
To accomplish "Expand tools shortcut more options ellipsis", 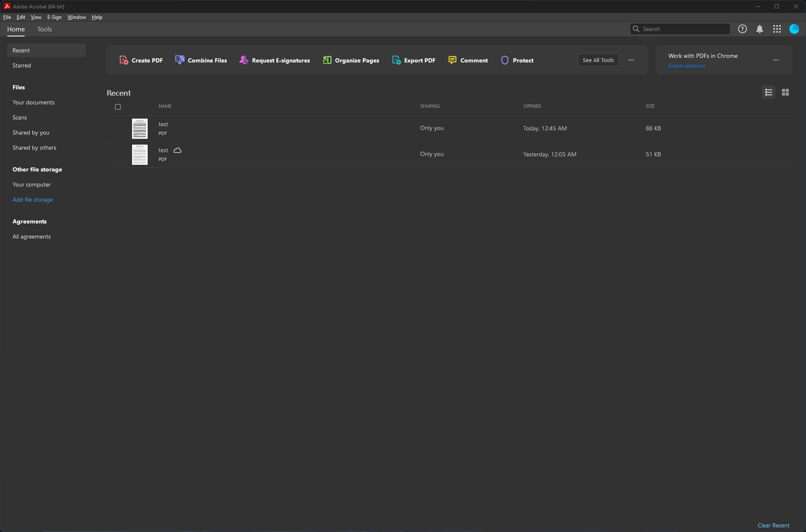I will click(x=631, y=60).
